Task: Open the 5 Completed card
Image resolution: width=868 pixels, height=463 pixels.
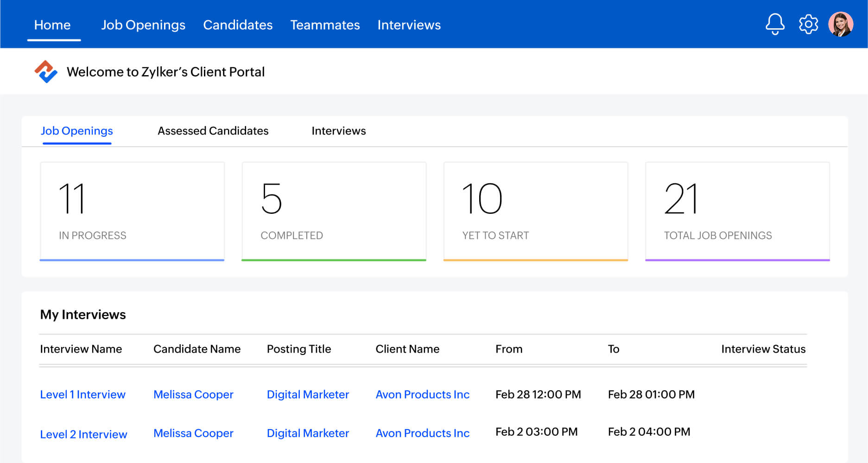Action: click(x=334, y=211)
